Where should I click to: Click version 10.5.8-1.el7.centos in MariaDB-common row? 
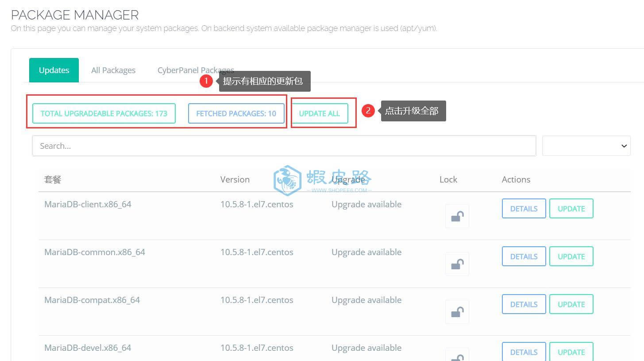coord(257,252)
